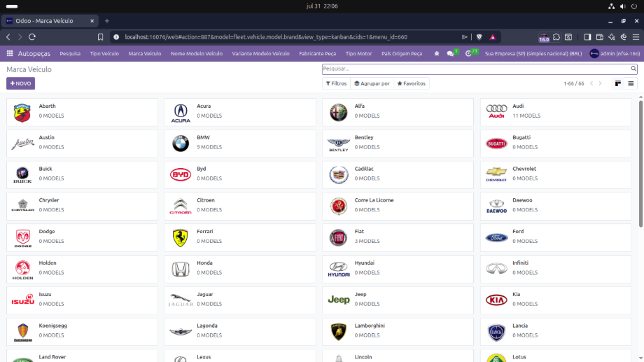
Task: Open the Pesquisa menu
Action: tap(70, 53)
